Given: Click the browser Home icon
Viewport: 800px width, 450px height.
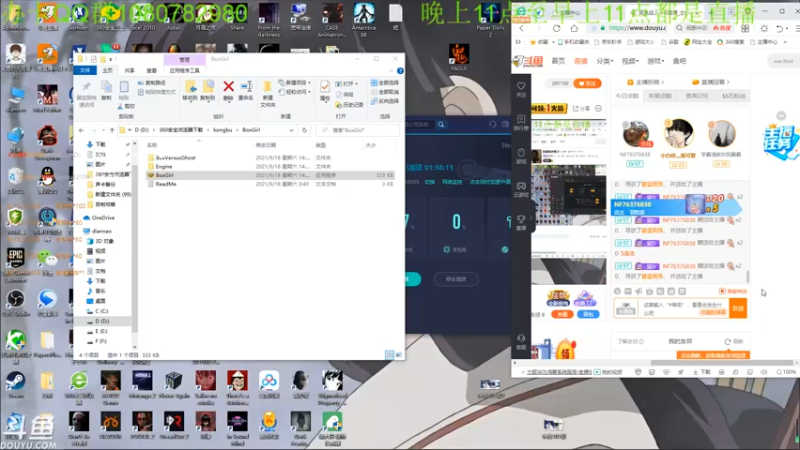Looking at the screenshot, I should coord(574,28).
